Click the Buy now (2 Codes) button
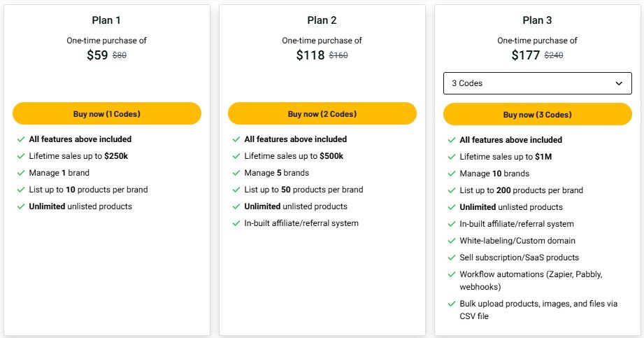The height and width of the screenshot is (338, 644). point(322,113)
